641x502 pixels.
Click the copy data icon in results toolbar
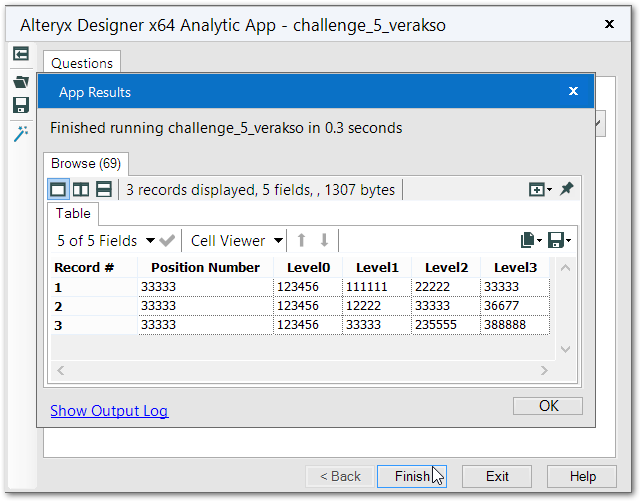tap(528, 240)
